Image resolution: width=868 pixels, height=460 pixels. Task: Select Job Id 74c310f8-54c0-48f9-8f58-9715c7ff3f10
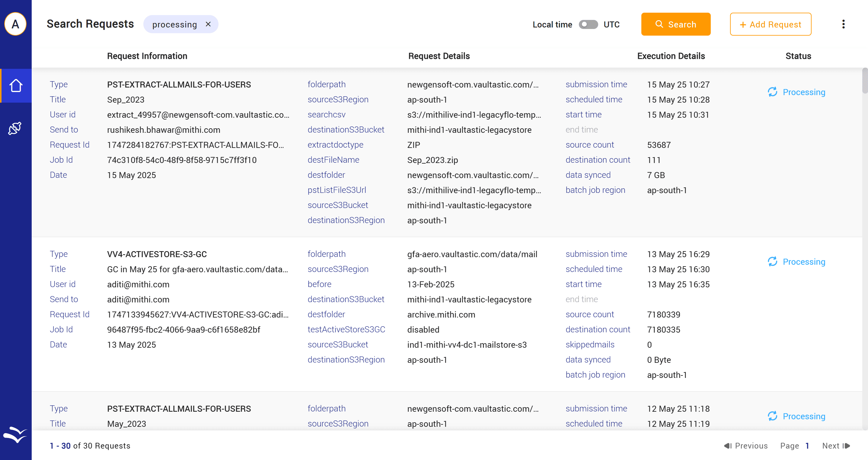coord(182,160)
